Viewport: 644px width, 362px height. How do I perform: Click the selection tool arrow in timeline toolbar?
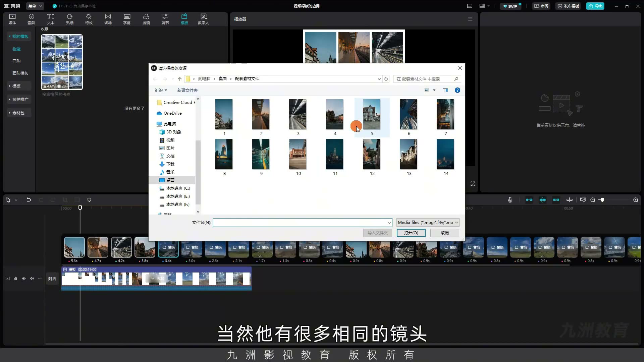tap(8, 200)
